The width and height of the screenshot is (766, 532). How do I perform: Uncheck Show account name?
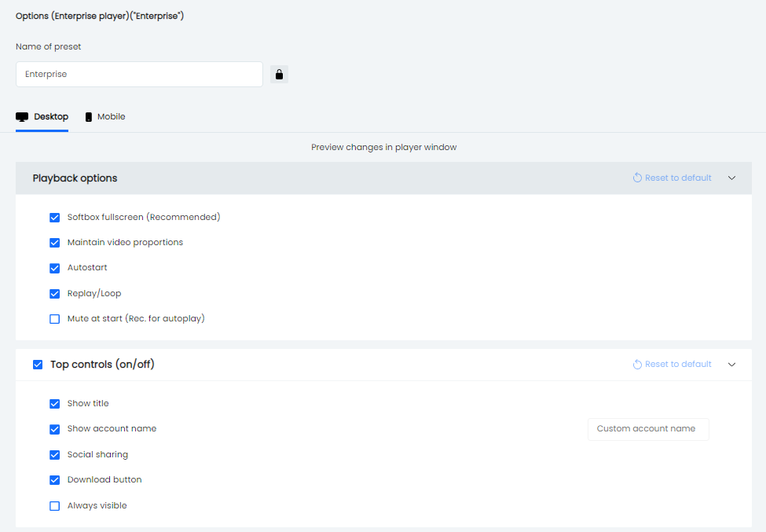[x=54, y=429]
